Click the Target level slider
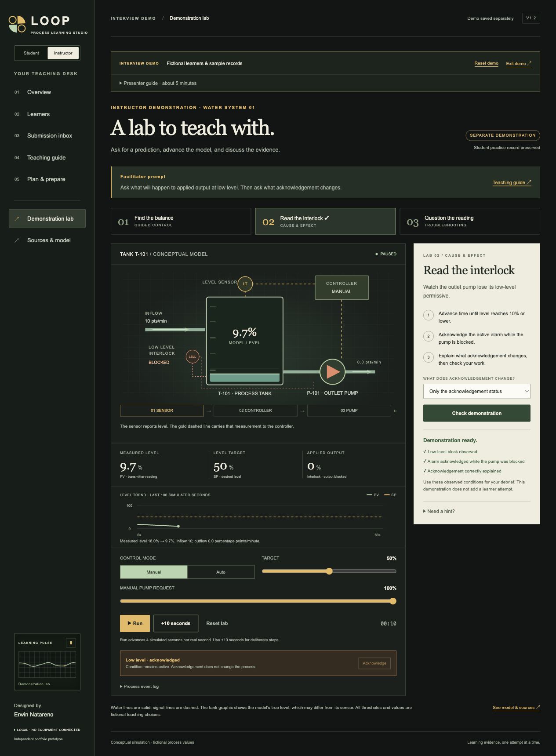556x756 pixels. coord(329,571)
